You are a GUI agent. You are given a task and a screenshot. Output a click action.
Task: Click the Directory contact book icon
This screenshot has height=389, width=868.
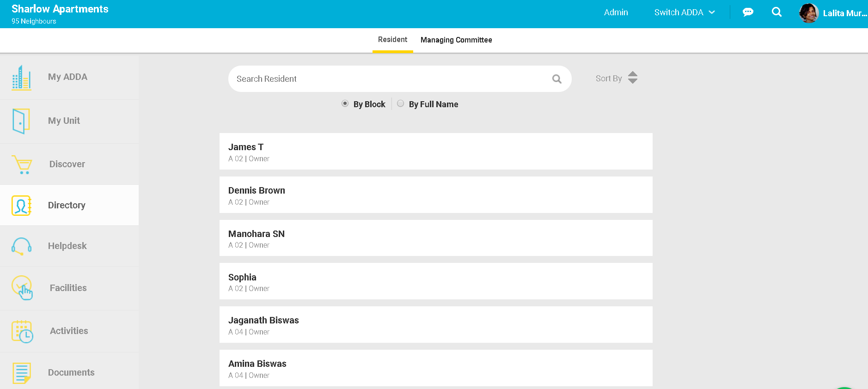(22, 206)
